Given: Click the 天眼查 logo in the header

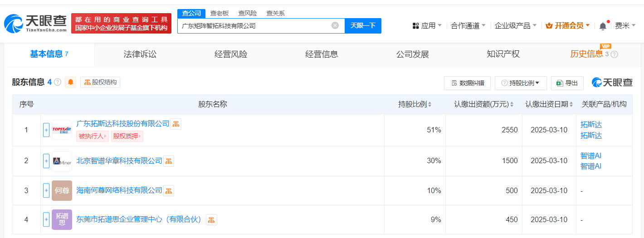Looking at the screenshot, I should pyautogui.click(x=35, y=23).
